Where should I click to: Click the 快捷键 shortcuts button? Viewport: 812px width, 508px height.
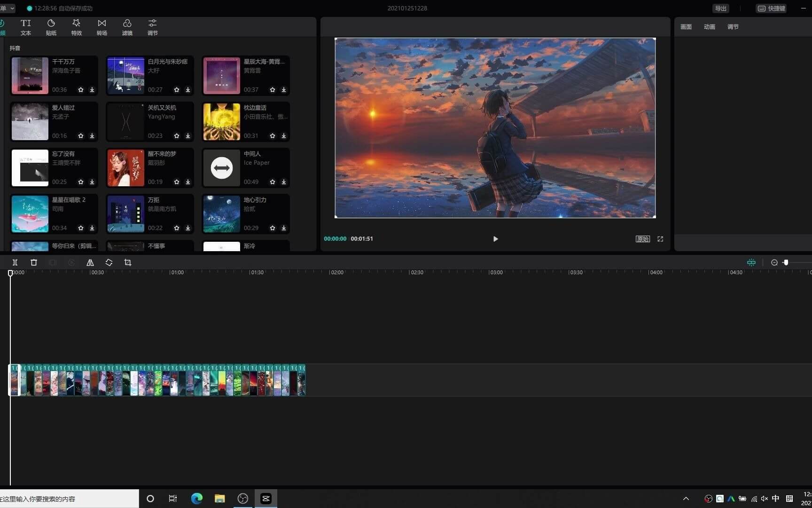pyautogui.click(x=772, y=8)
